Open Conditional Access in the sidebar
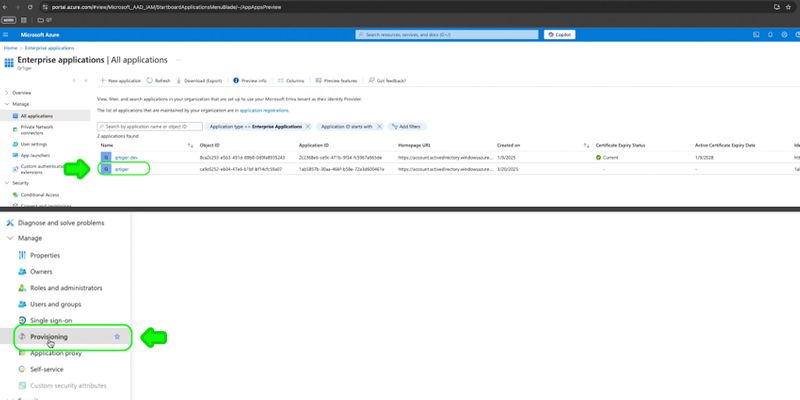The width and height of the screenshot is (800, 400). pyautogui.click(x=36, y=195)
